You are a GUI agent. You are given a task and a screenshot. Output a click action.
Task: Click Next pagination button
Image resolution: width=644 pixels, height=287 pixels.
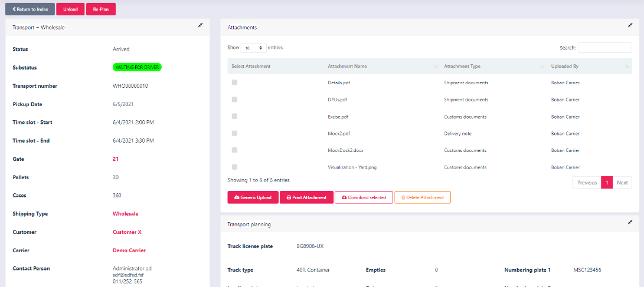(622, 183)
